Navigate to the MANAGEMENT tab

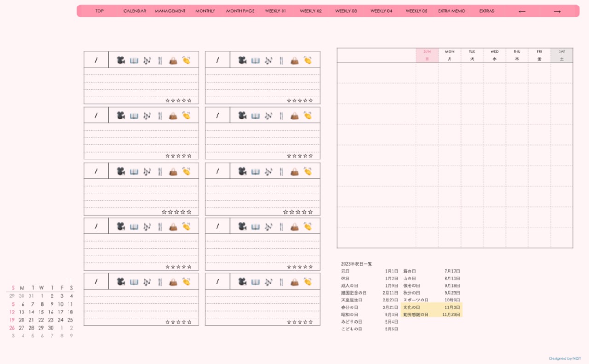(x=170, y=11)
